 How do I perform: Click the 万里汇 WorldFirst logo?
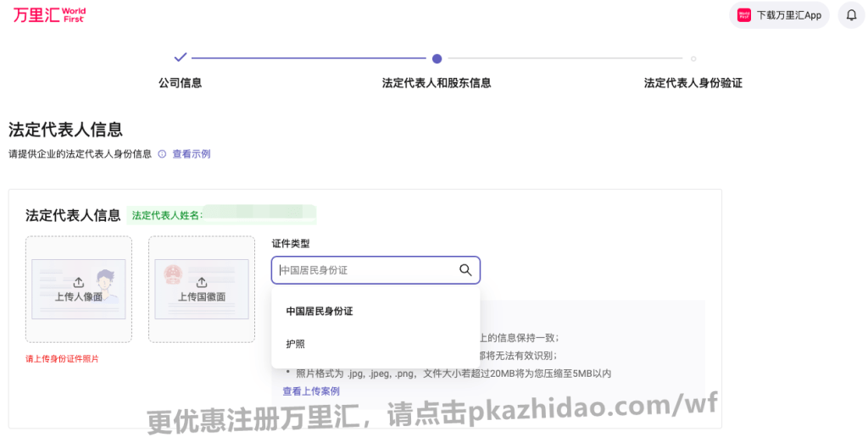click(49, 15)
